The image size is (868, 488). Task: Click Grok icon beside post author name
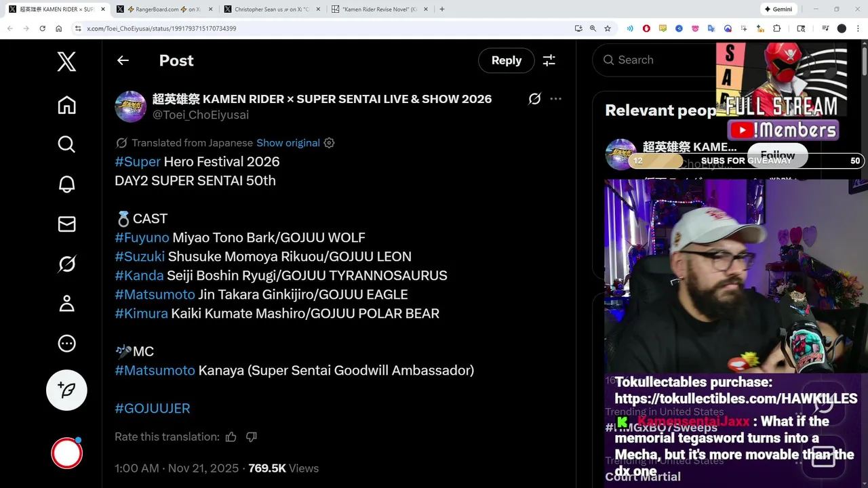[x=534, y=99]
